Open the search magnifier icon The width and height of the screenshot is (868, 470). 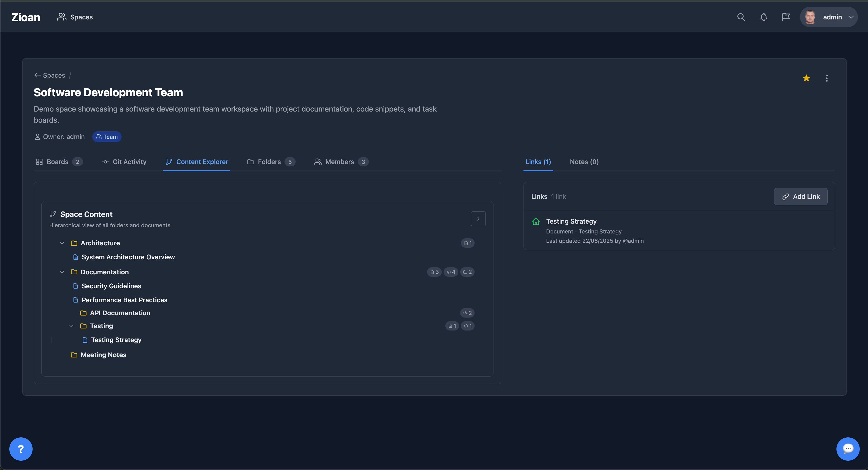(741, 17)
